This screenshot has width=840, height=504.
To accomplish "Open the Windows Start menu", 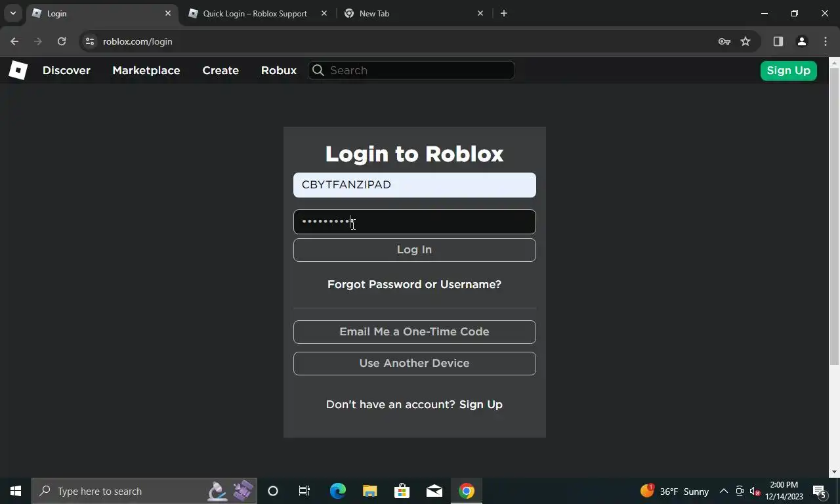I will point(16,491).
